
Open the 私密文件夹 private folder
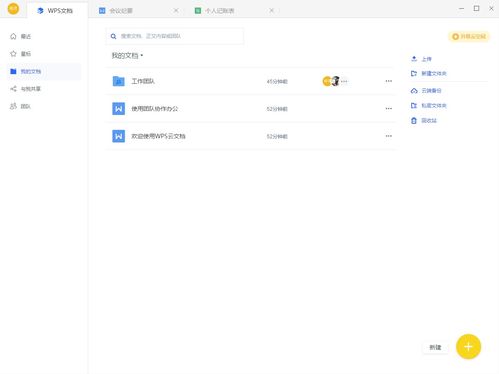429,106
